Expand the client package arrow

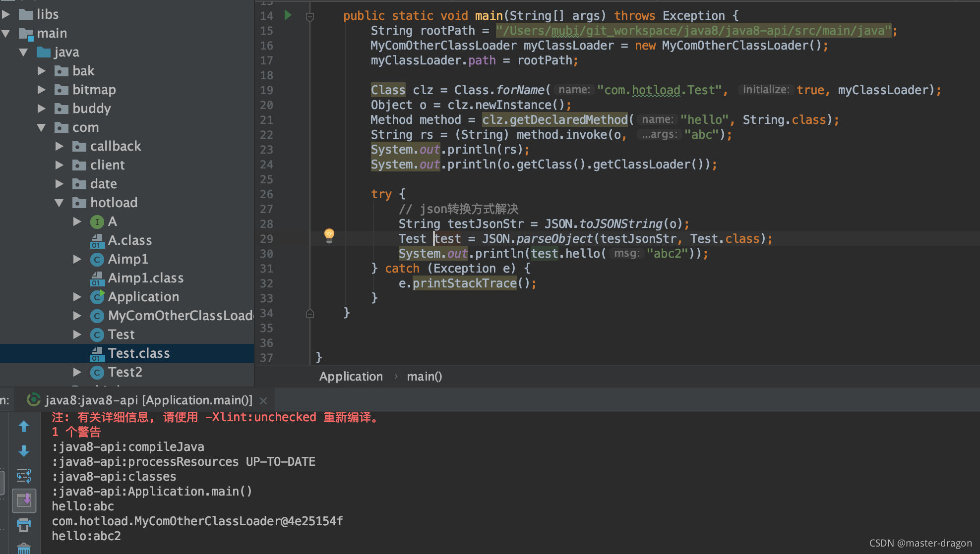point(59,165)
